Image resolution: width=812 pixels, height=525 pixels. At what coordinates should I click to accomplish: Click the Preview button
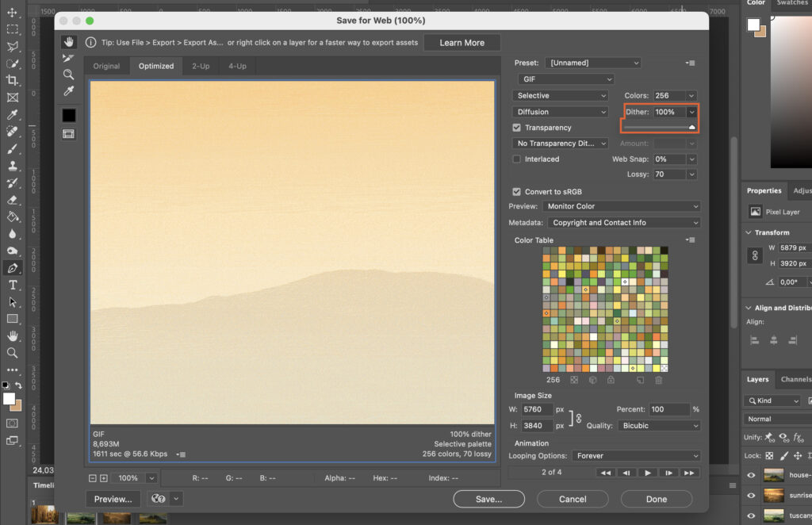[x=113, y=499]
